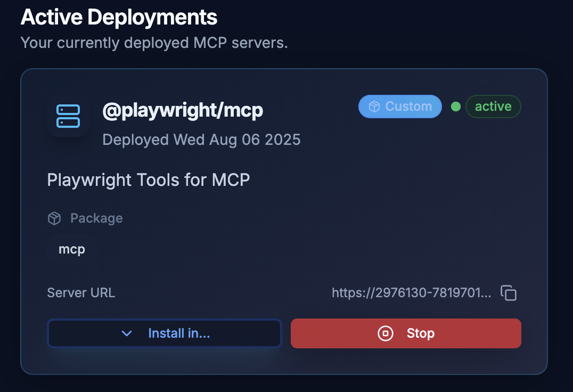Click the Server URL label
The image size is (573, 392).
click(x=81, y=292)
